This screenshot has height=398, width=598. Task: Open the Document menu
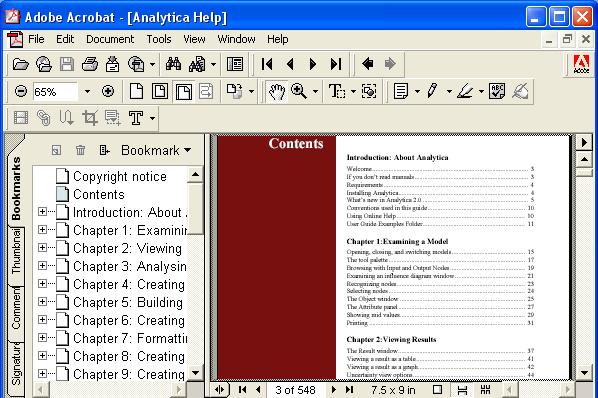click(110, 39)
